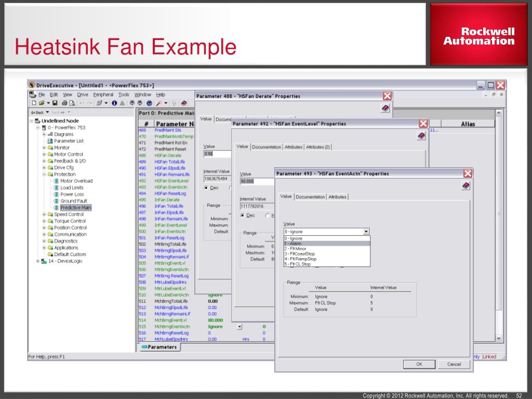Click the Alias column header
The image size is (532, 399).
click(x=468, y=124)
